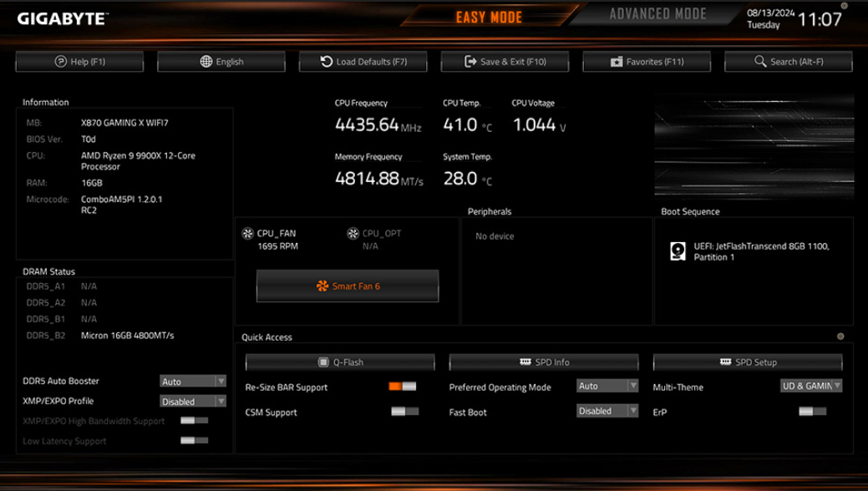Viewport: 868px width, 491px height.
Task: Click the Load Defaults circular arrow icon
Action: click(x=327, y=62)
